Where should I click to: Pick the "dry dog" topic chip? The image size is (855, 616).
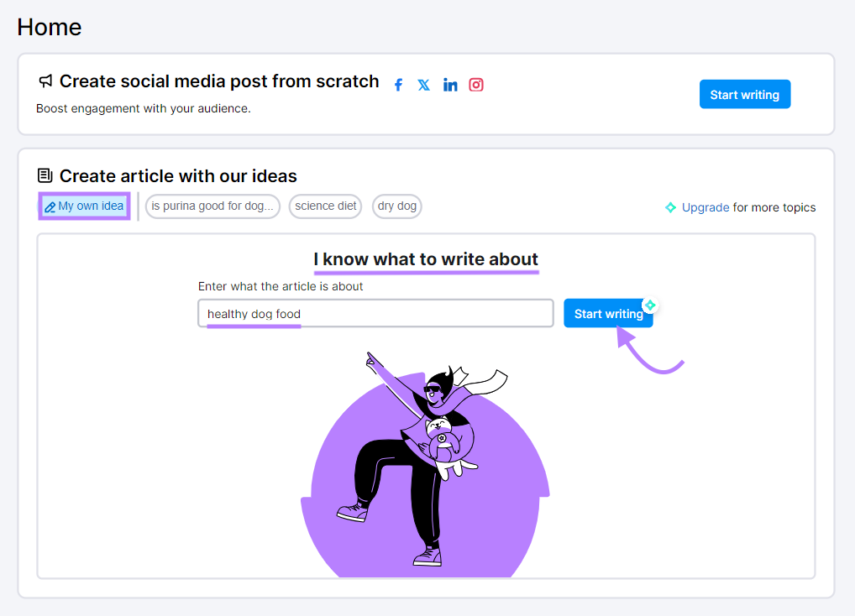[x=397, y=206]
